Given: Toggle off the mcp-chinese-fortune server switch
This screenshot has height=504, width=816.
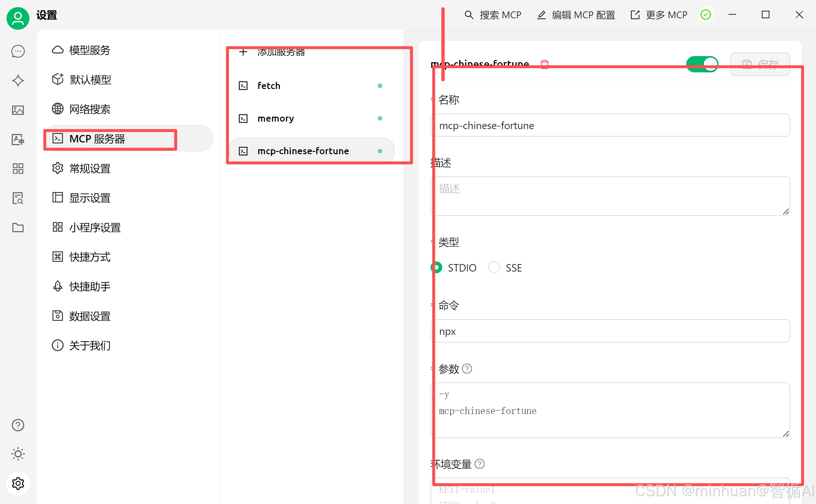Looking at the screenshot, I should click(702, 64).
